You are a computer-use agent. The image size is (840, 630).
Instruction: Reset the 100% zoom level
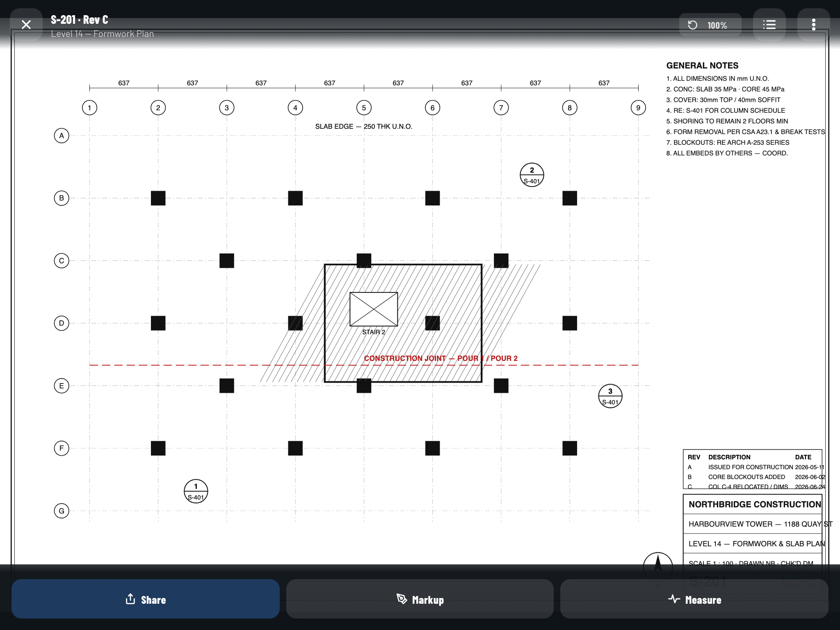pos(710,25)
